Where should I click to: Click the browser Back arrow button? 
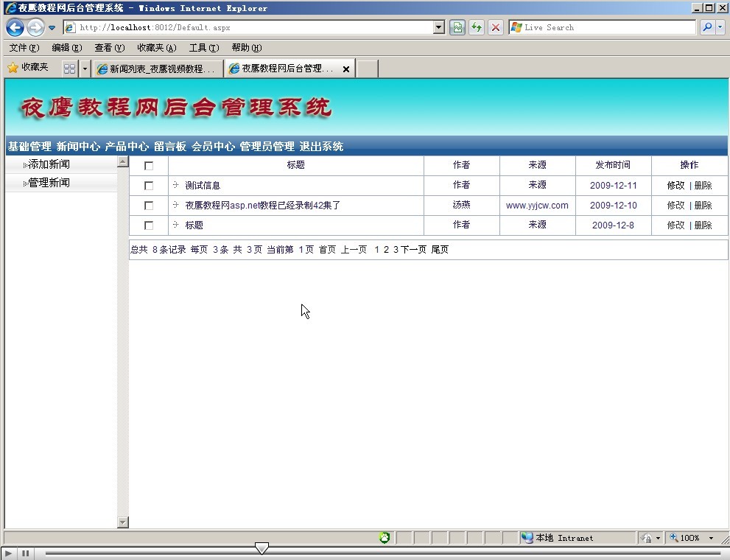[15, 28]
